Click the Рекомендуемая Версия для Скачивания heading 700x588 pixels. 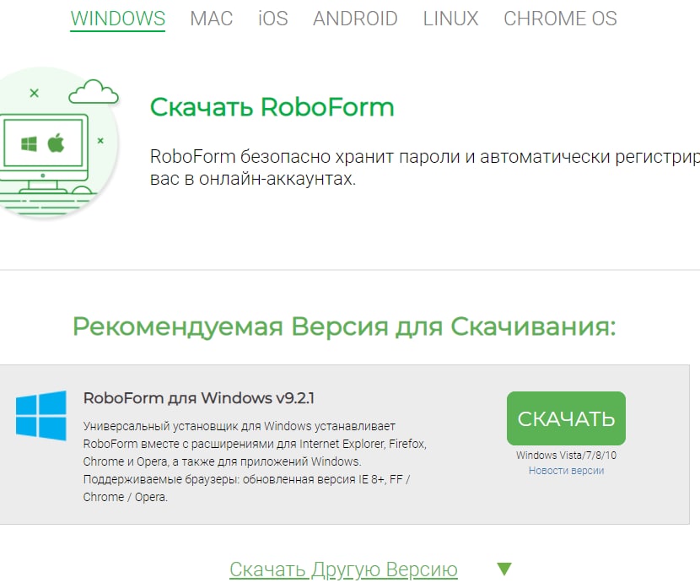click(x=344, y=326)
